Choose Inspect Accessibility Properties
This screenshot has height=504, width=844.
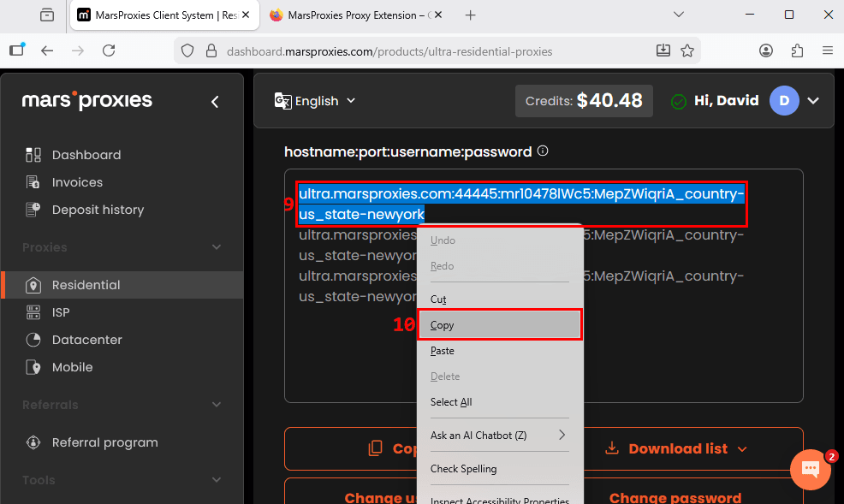click(500, 499)
